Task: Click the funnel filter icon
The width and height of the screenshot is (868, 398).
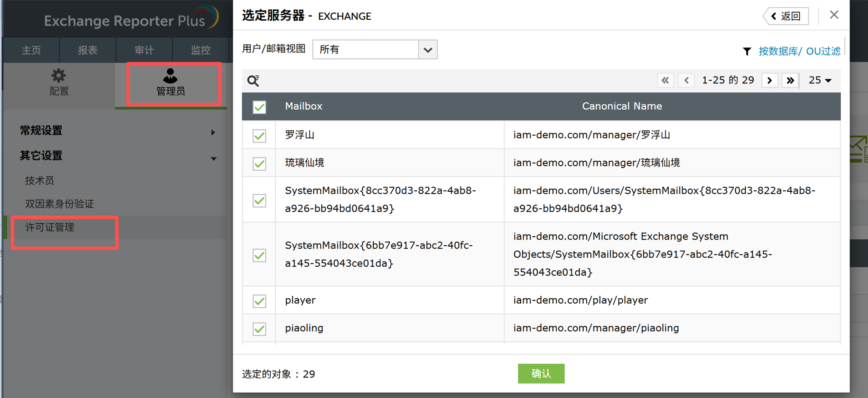Action: pos(747,51)
